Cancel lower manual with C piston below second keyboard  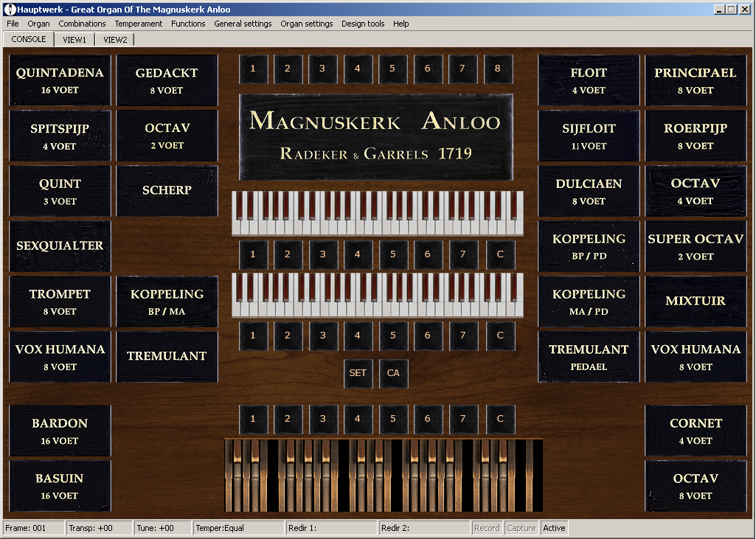coord(500,335)
